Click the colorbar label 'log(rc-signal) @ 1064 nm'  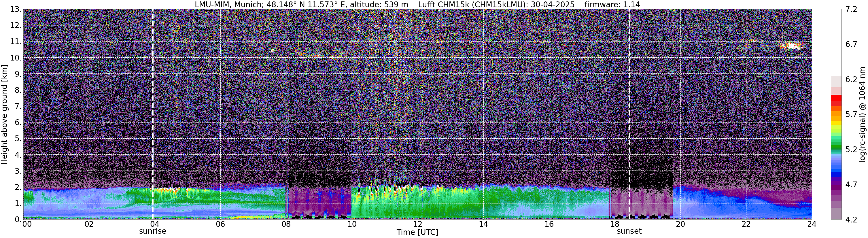pos(862,114)
